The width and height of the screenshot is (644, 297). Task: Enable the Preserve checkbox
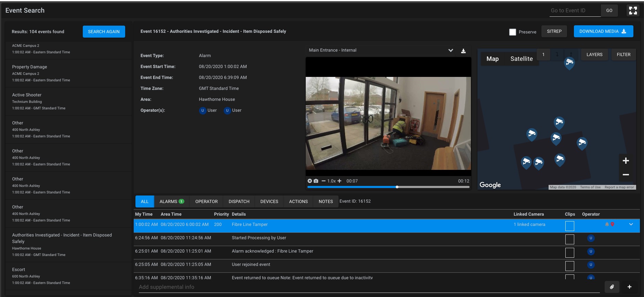(x=513, y=32)
